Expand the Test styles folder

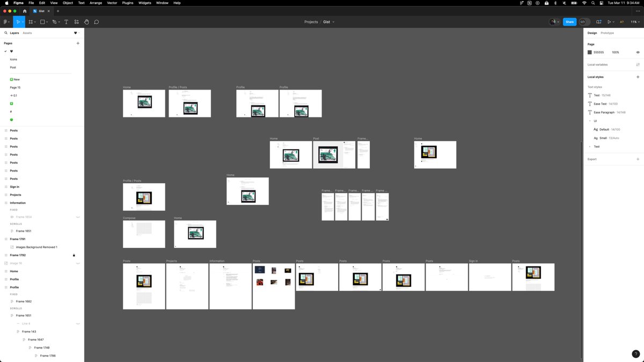pyautogui.click(x=590, y=146)
